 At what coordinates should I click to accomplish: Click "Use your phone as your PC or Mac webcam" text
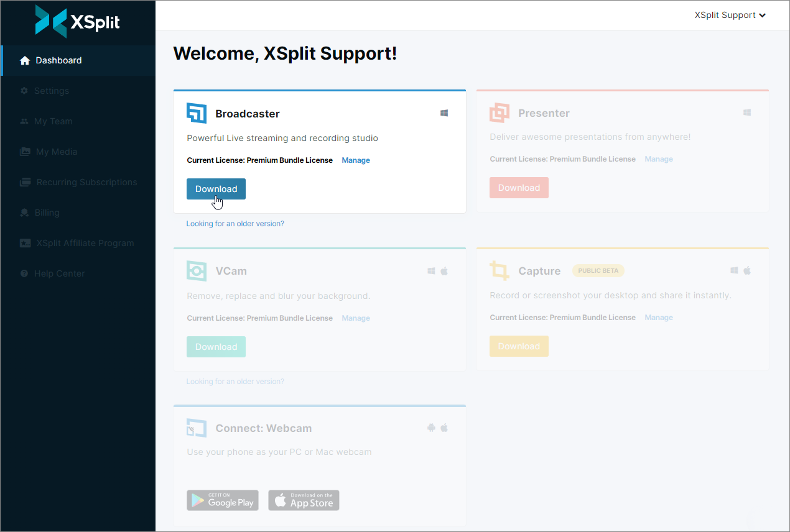click(279, 452)
